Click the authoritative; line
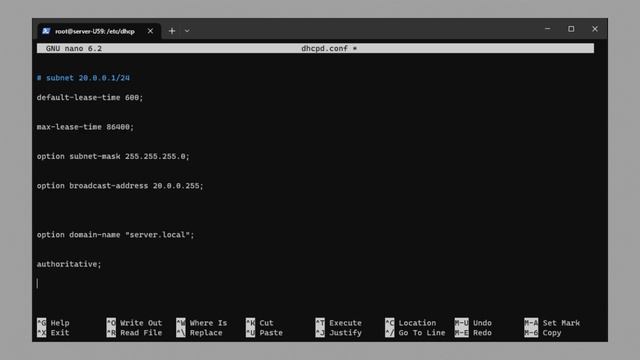The height and width of the screenshot is (360, 640). point(69,264)
